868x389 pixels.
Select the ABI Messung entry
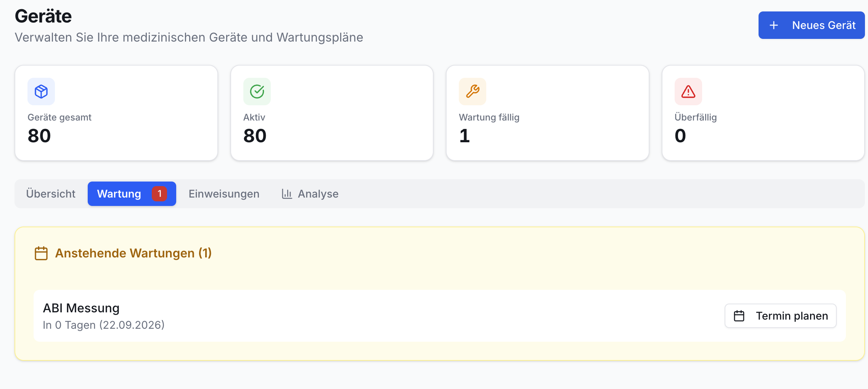[x=440, y=316]
